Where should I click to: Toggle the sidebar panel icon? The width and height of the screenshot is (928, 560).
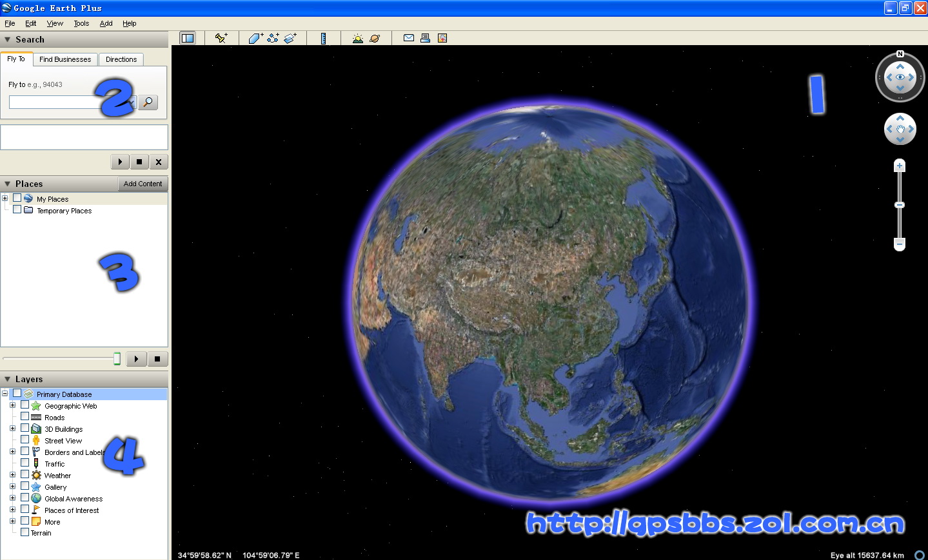pyautogui.click(x=188, y=38)
